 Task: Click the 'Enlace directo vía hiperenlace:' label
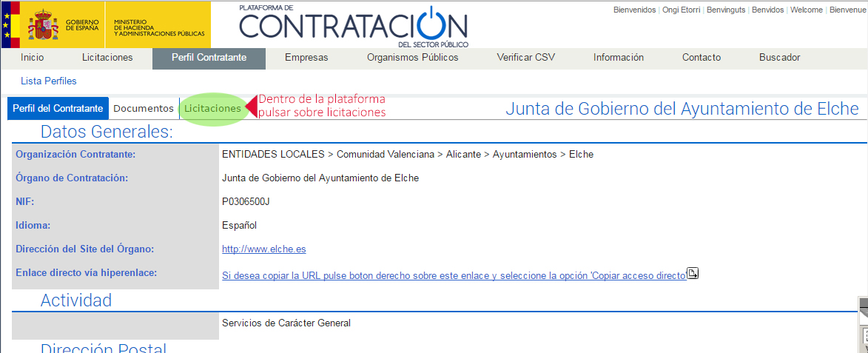(87, 273)
